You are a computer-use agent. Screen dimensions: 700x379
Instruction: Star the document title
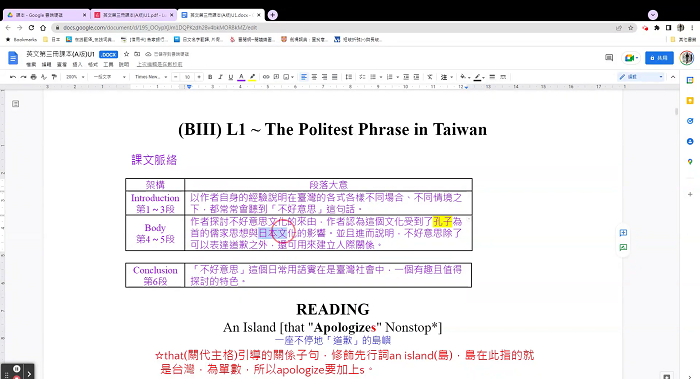coord(126,54)
